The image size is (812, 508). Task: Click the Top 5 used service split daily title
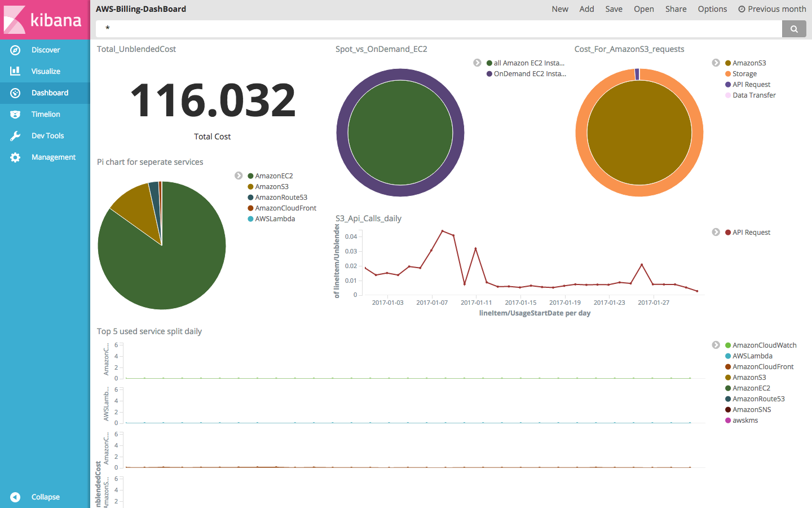[x=149, y=331]
